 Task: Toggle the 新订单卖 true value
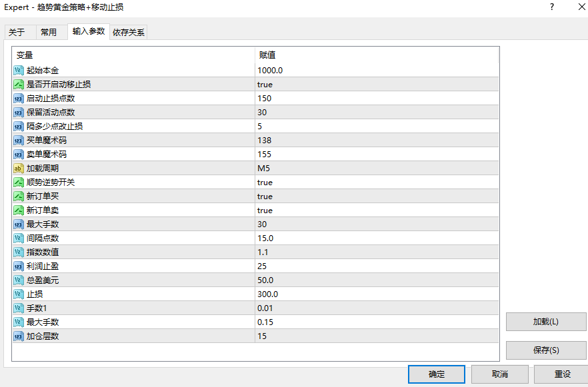pos(265,210)
